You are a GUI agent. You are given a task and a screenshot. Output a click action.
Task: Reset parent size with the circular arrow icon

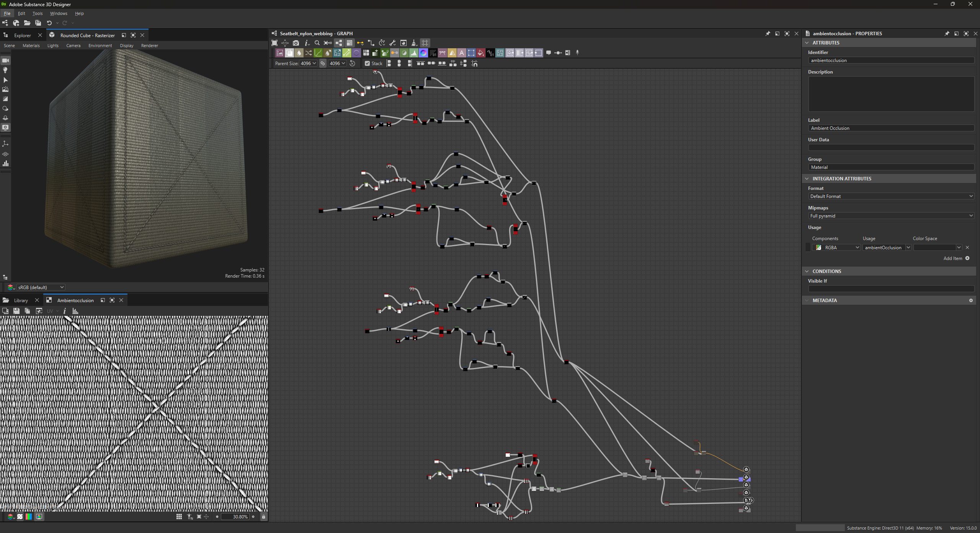pos(352,64)
